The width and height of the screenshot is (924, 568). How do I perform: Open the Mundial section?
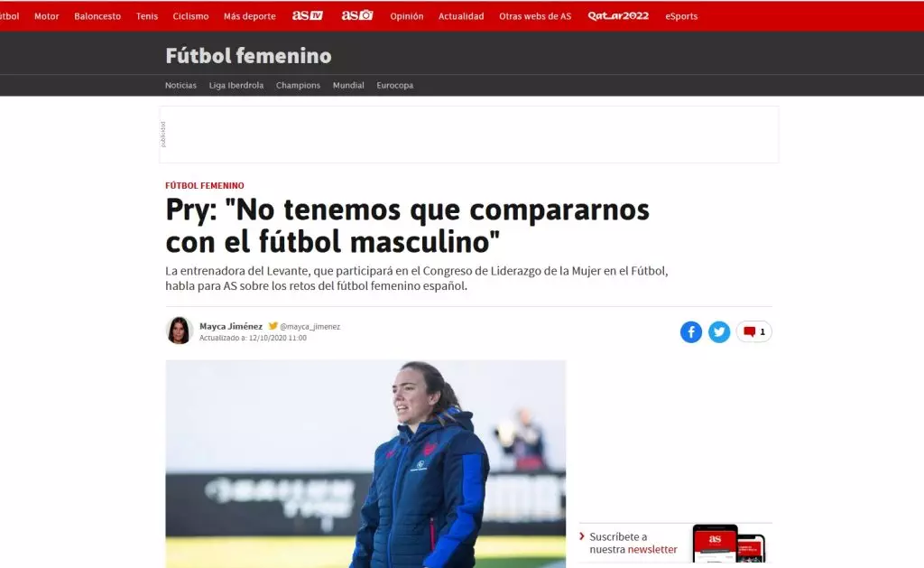(348, 86)
